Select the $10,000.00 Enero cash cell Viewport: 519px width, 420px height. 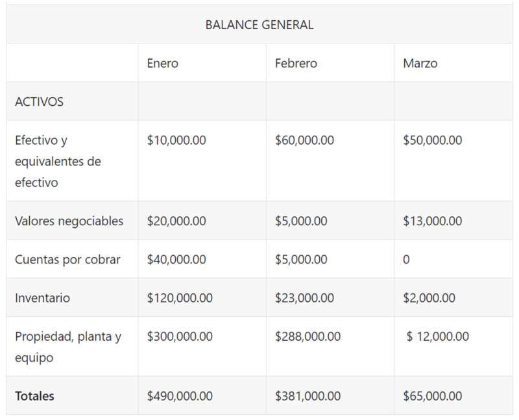(176, 140)
